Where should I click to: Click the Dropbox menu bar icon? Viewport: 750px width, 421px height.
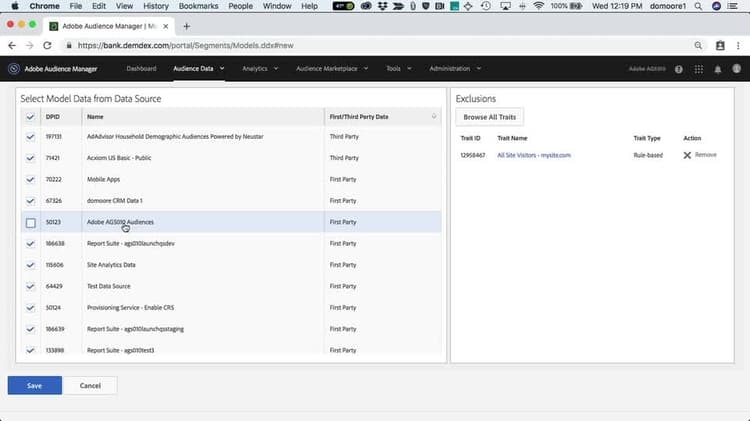(382, 6)
